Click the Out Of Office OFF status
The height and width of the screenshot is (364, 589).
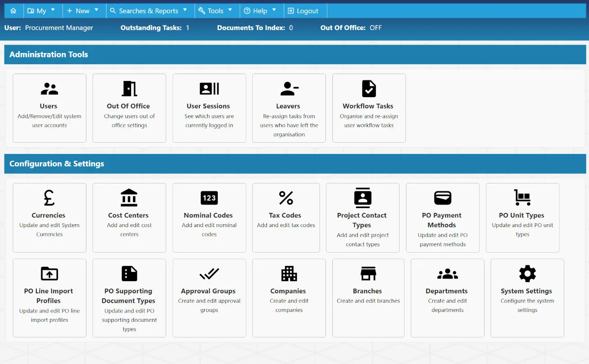(375, 28)
